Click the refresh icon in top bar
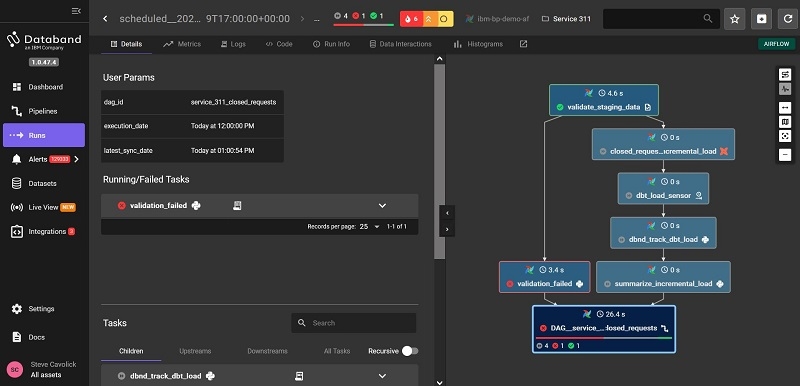 click(788, 19)
